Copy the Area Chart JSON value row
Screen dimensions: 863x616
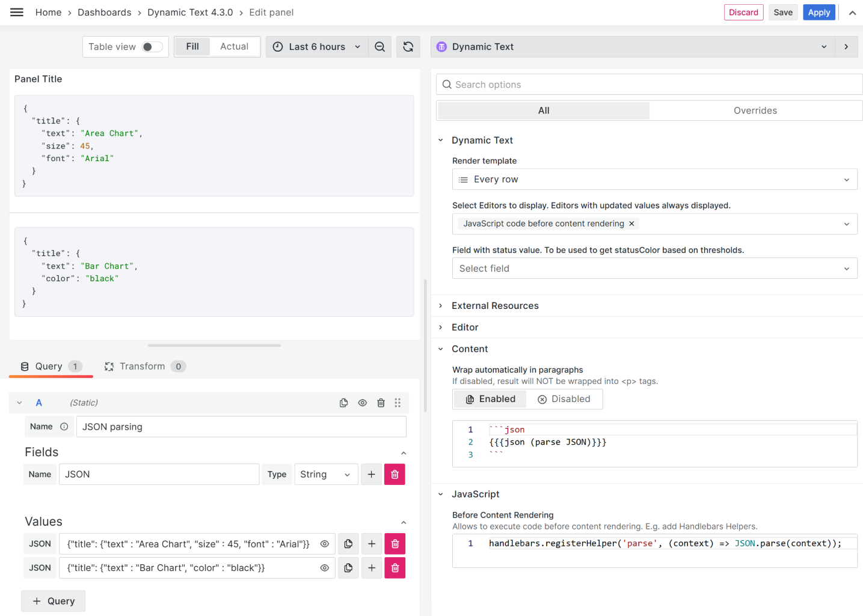[x=348, y=544]
